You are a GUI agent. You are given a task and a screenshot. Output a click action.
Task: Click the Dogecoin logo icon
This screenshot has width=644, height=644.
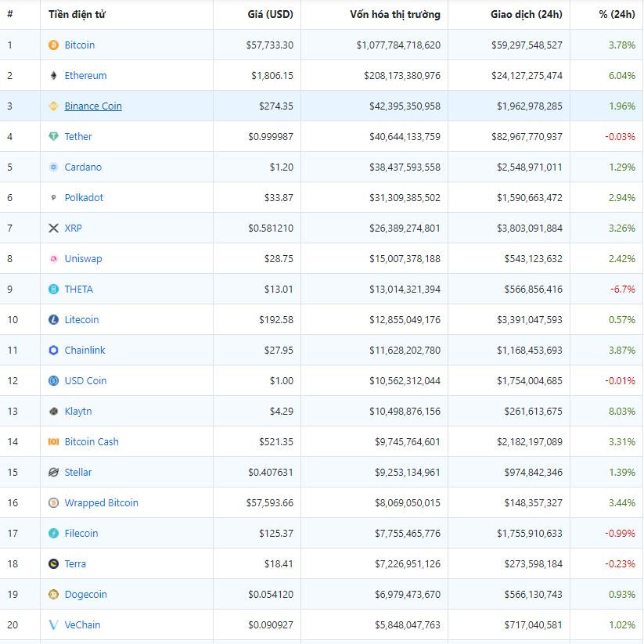pos(53,594)
